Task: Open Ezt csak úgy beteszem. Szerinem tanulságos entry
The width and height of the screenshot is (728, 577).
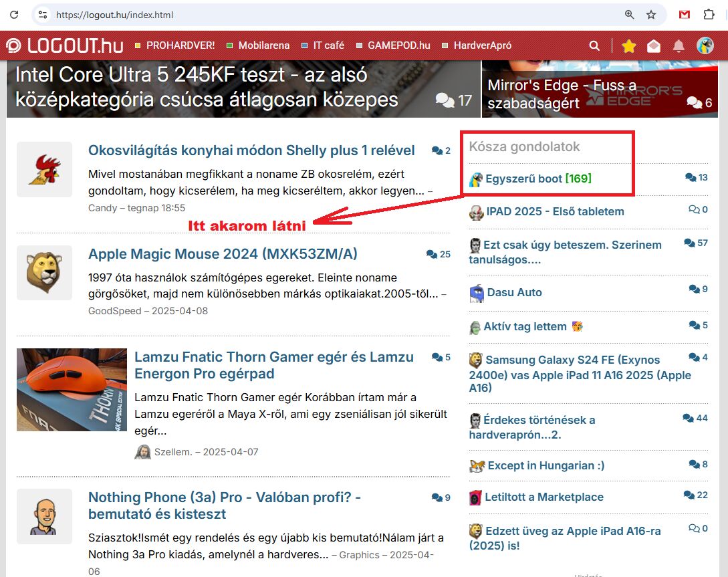Action: (565, 252)
